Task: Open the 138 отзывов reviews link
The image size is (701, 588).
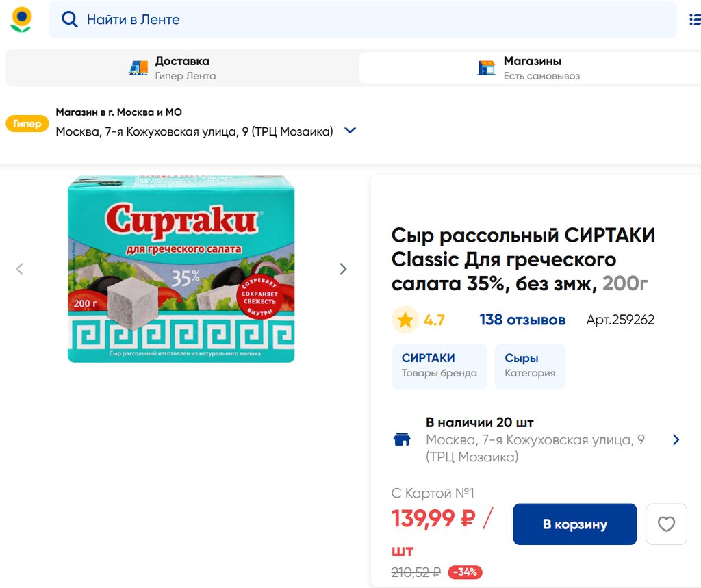Action: 522,320
